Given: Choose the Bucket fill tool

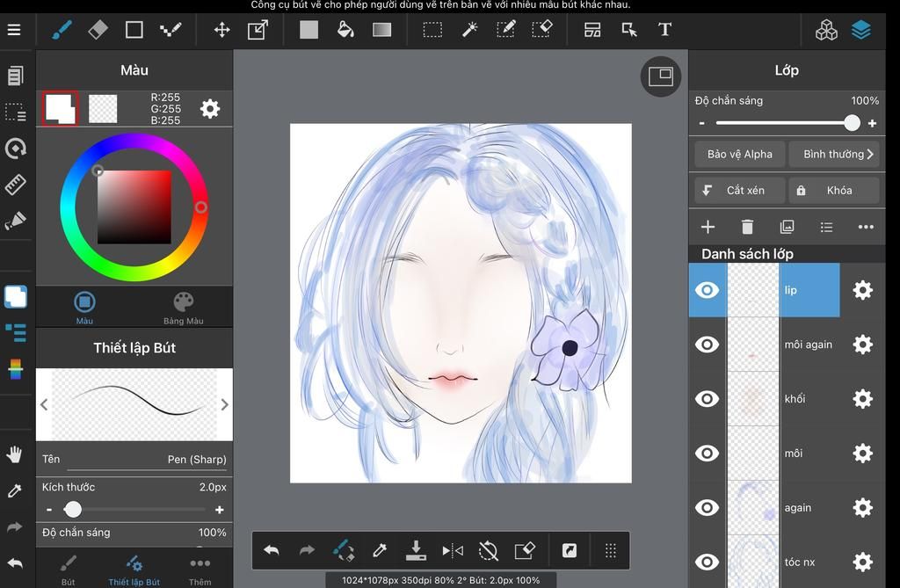Looking at the screenshot, I should pos(345,30).
